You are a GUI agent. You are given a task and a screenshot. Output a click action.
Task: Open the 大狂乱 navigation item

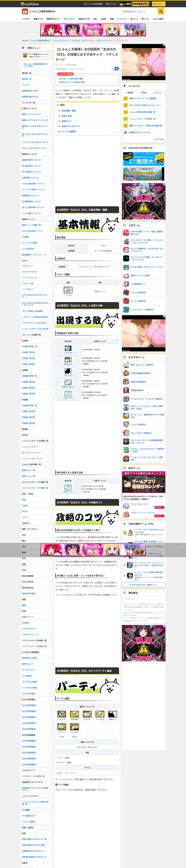coord(103,19)
